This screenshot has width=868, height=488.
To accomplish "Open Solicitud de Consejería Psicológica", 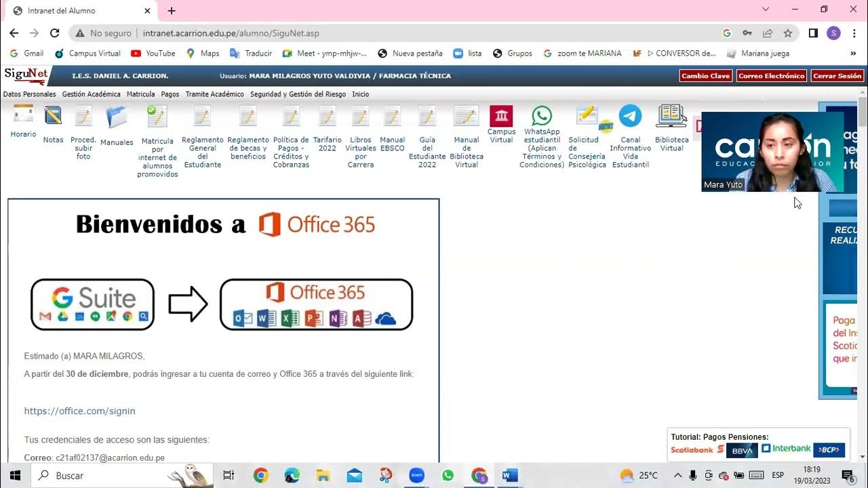I will point(587,116).
